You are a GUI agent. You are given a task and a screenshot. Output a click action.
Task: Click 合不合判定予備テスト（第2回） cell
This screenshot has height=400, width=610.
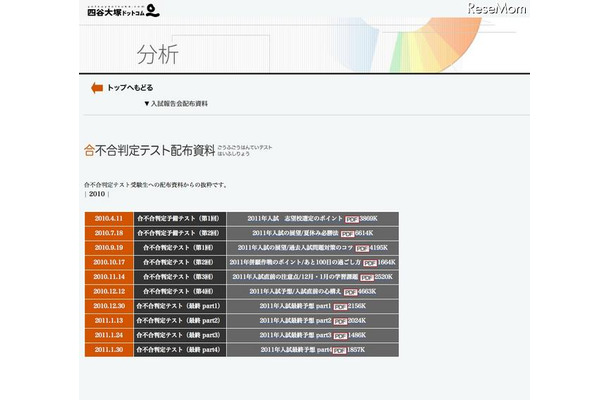[x=180, y=233]
